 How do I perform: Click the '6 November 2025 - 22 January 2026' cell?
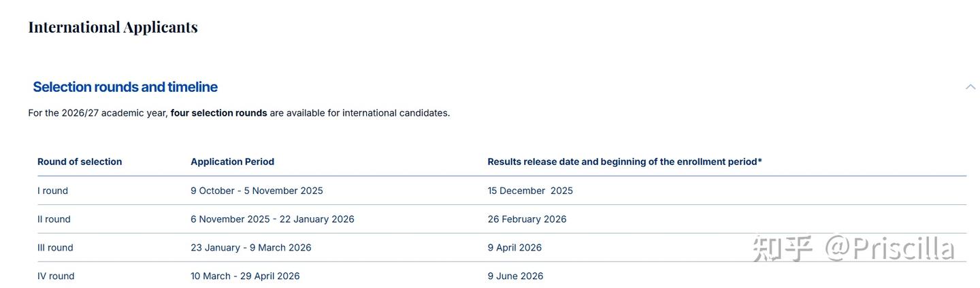click(x=272, y=219)
